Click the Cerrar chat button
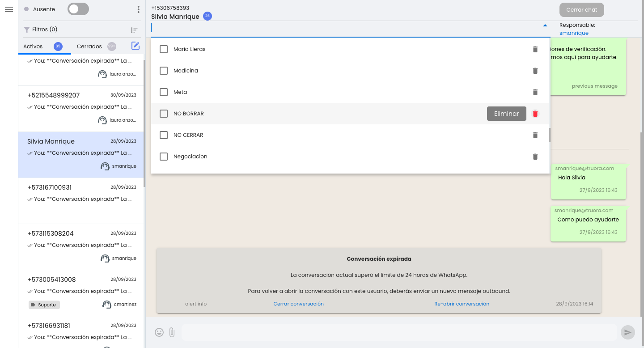Image resolution: width=644 pixels, height=348 pixels. [581, 10]
